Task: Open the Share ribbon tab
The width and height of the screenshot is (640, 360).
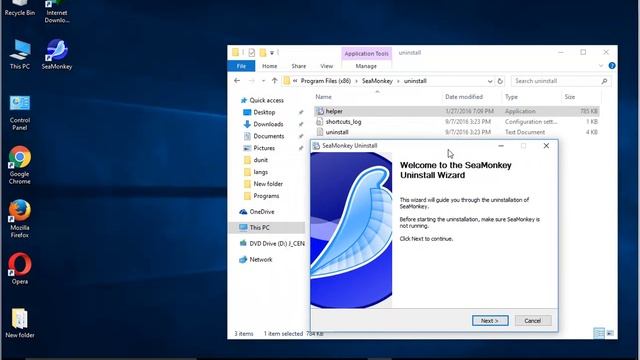Action: [x=299, y=66]
